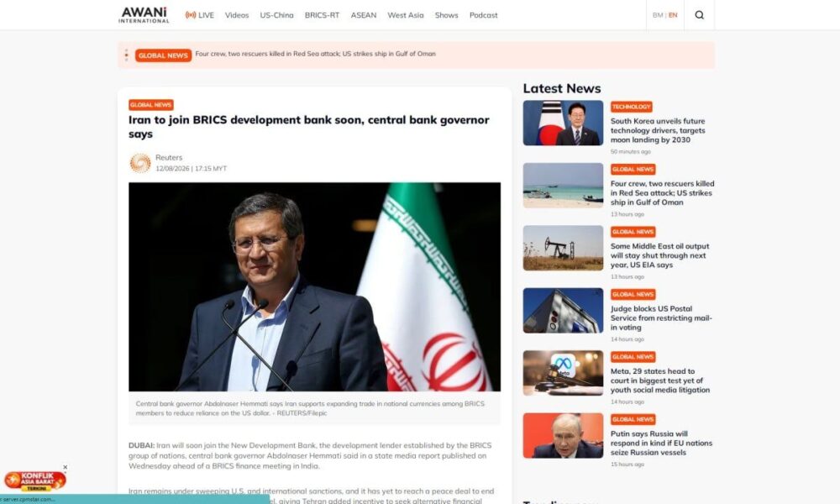Viewport: 840px width, 504px height.
Task: Open the oil pumpjack thumbnail
Action: 563,248
